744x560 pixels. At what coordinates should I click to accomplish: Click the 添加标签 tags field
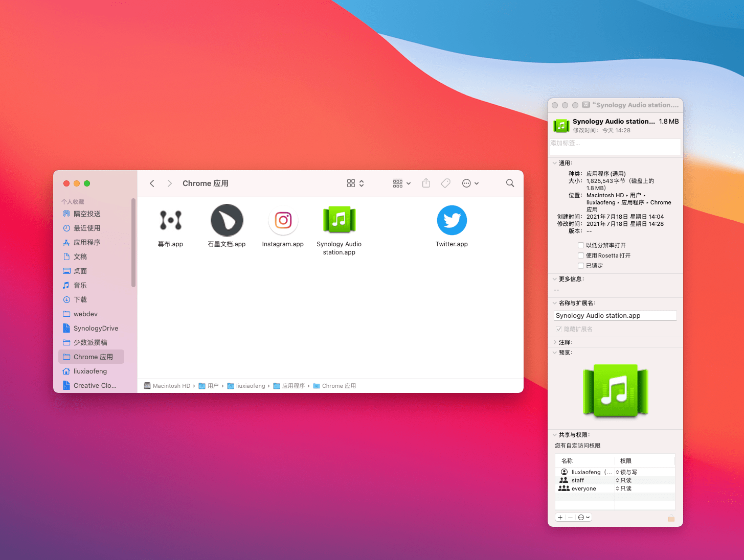coord(615,147)
